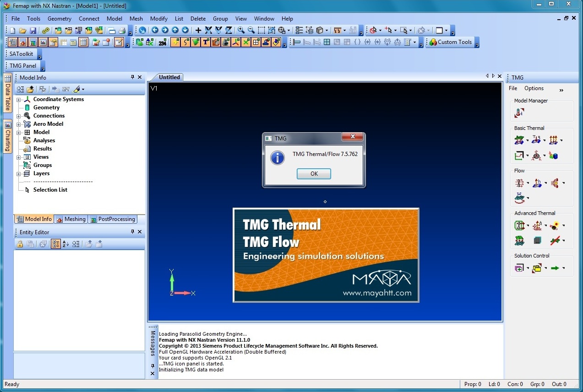This screenshot has width=583, height=392.
Task: Click the first Flow section icon
Action: point(519,183)
